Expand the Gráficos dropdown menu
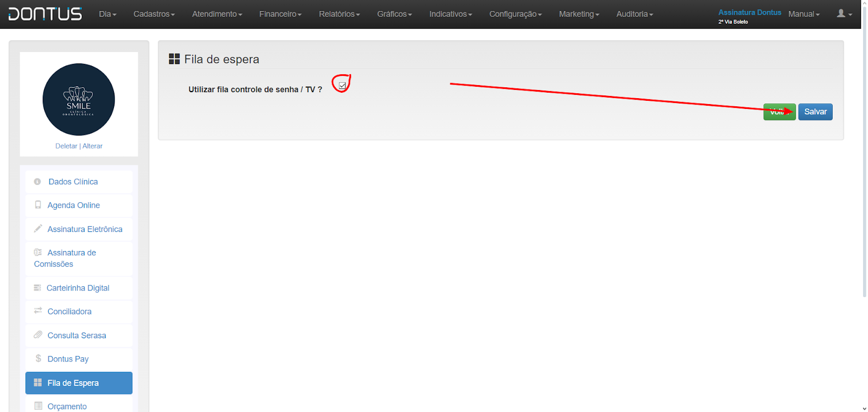Image resolution: width=868 pixels, height=412 pixels. [x=395, y=14]
